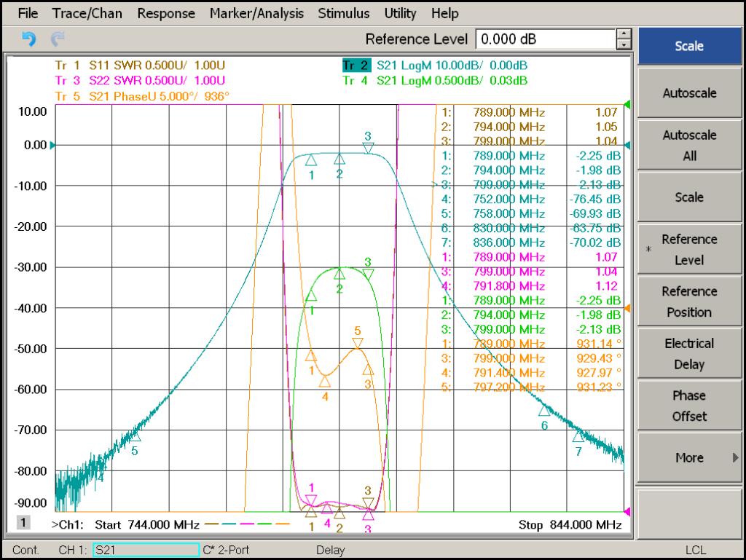The image size is (746, 560).
Task: Open the Stimulus menu
Action: (x=344, y=13)
